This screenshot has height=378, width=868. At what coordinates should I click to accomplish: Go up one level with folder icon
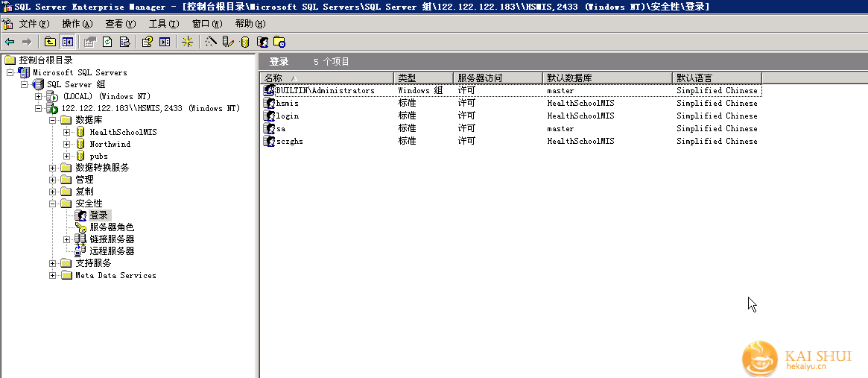(50, 42)
